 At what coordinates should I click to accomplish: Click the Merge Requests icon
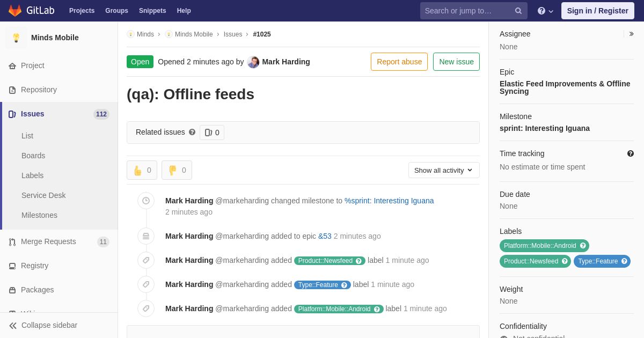click(12, 242)
